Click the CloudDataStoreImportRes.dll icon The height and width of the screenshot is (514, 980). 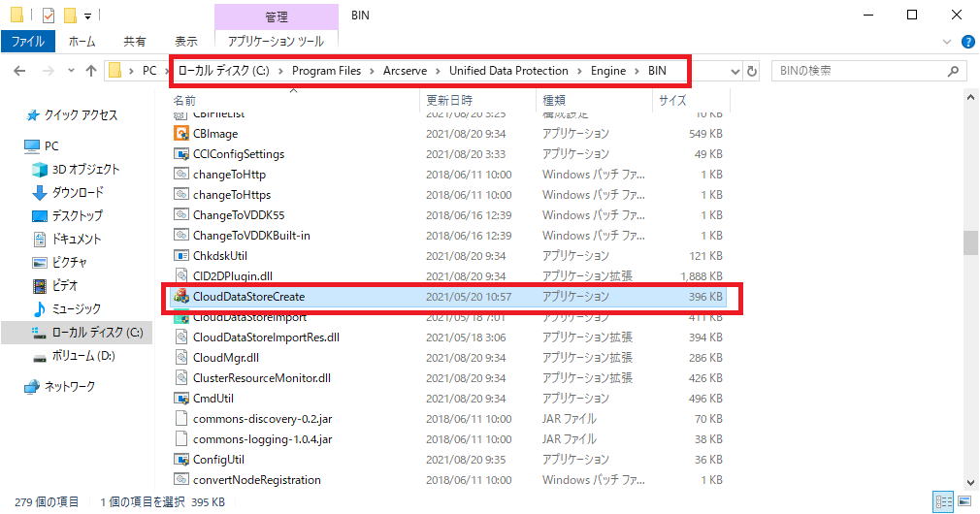point(181,337)
